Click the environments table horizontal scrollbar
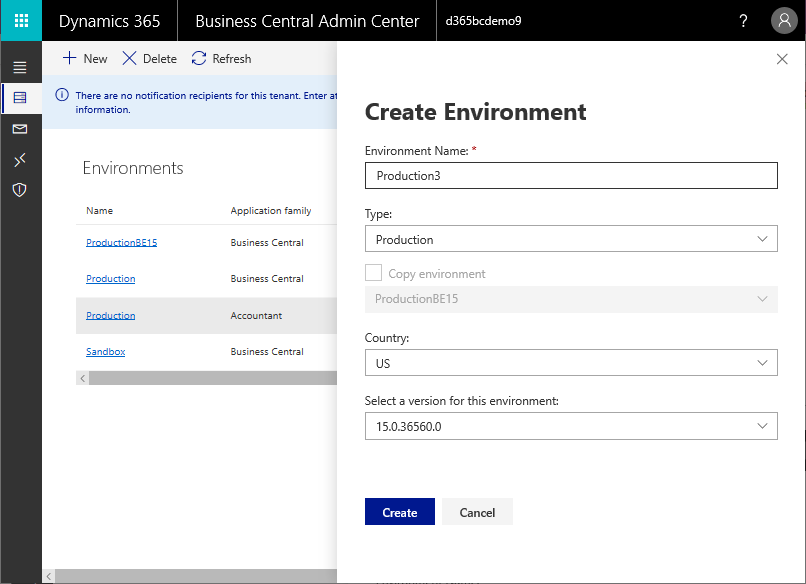Viewport: 806px width, 584px height. pyautogui.click(x=213, y=378)
